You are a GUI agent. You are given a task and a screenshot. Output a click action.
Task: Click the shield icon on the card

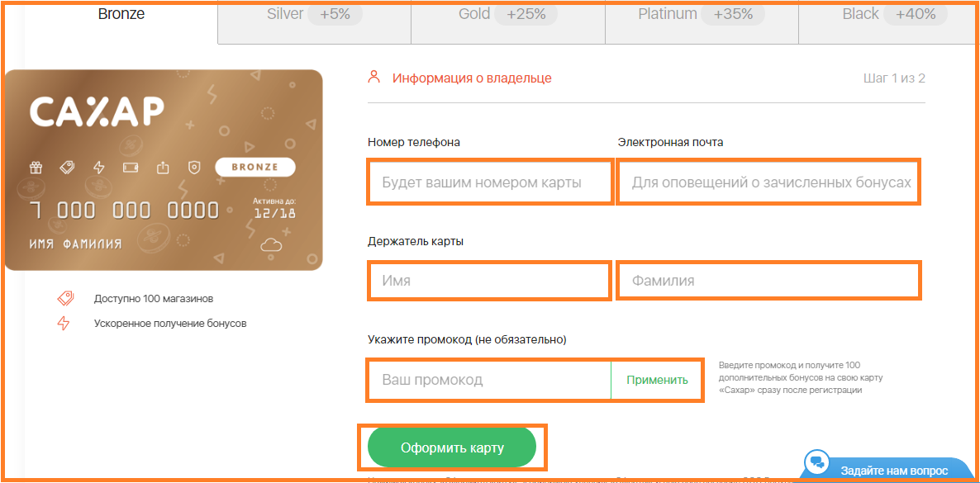[194, 168]
